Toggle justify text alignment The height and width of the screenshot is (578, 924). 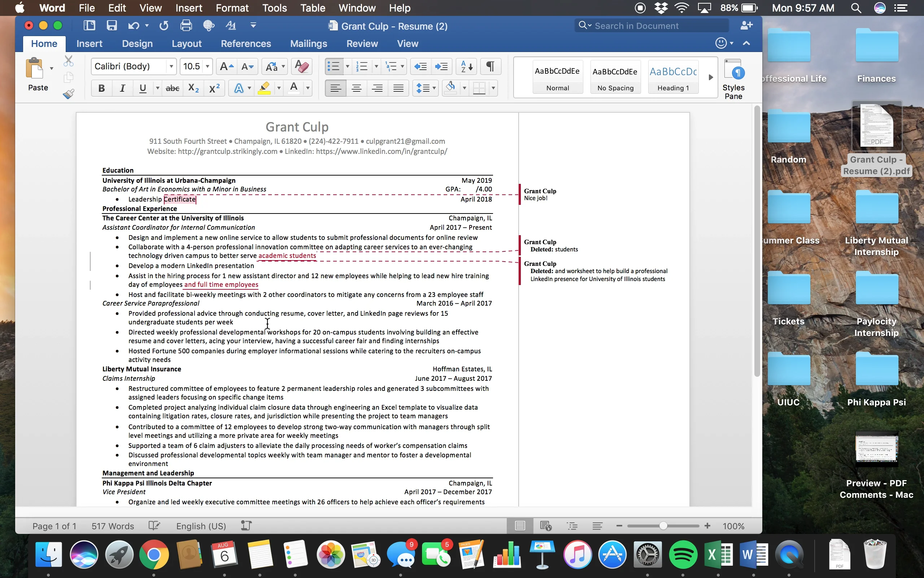point(398,88)
